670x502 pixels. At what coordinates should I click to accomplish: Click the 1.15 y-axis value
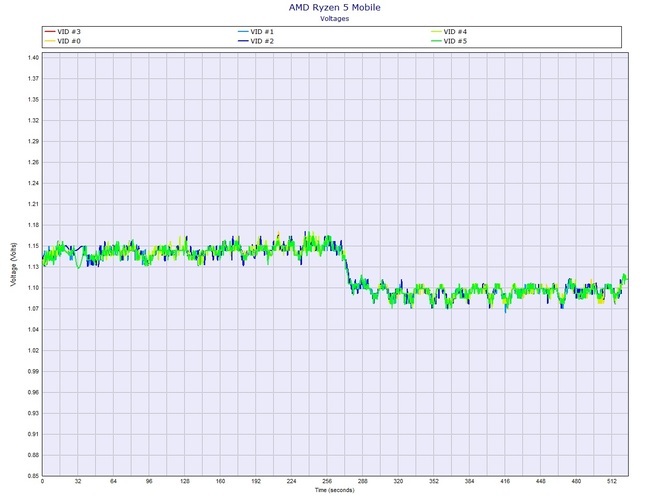[x=34, y=246]
